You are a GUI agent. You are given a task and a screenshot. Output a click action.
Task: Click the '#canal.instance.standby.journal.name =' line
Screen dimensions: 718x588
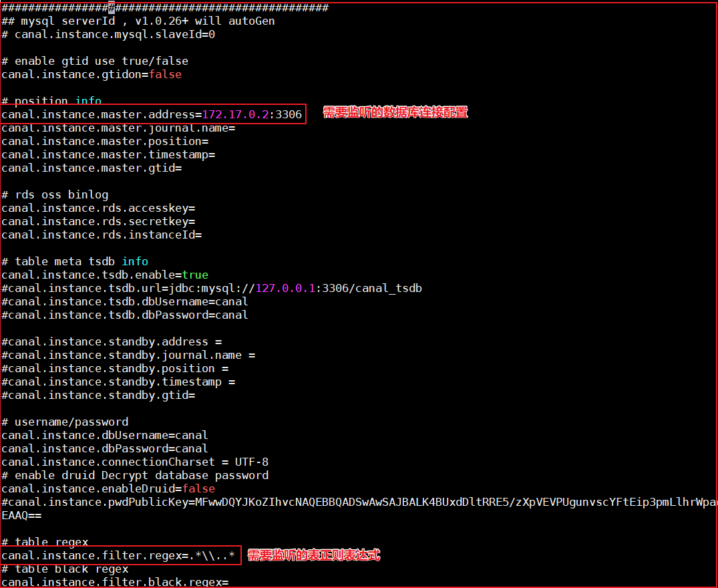pos(128,355)
